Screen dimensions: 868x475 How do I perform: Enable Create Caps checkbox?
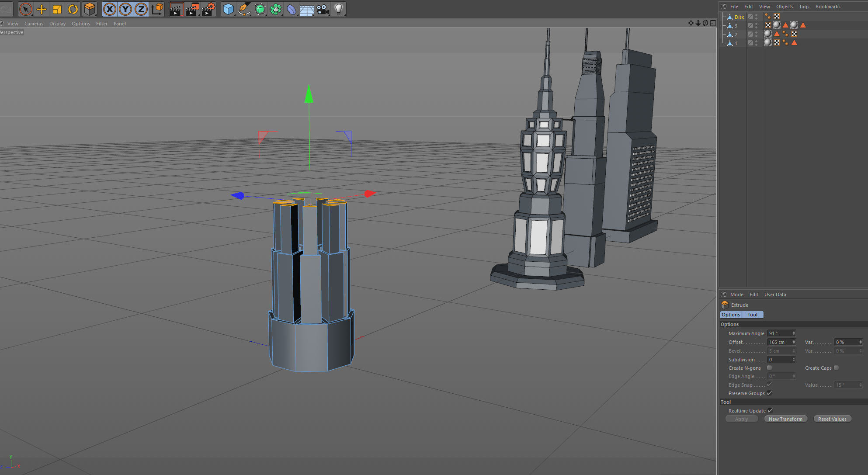836,368
